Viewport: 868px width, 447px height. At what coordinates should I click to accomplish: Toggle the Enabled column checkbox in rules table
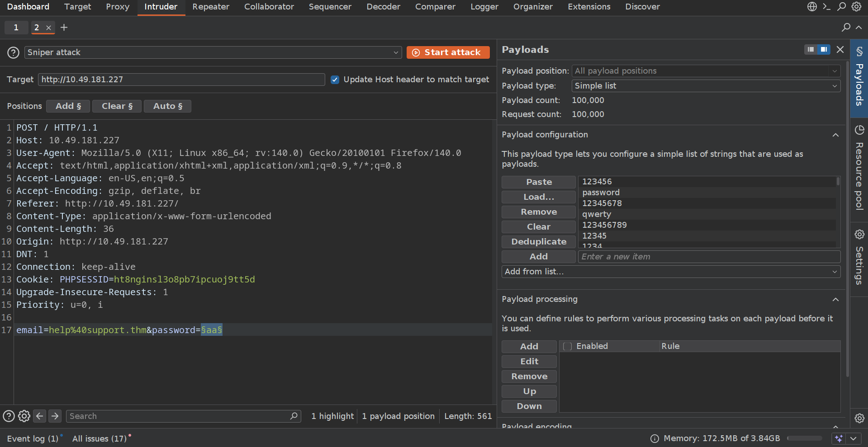click(x=568, y=347)
